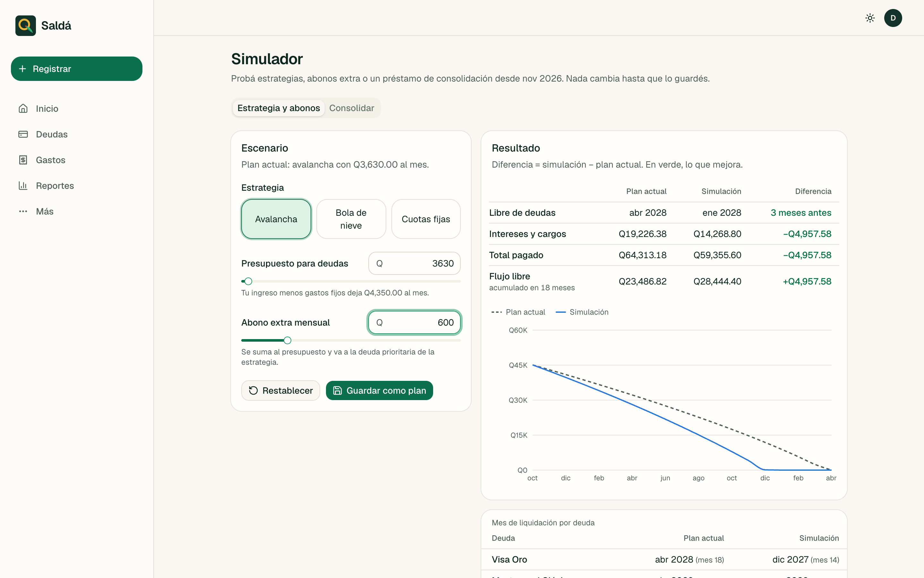Open the user avatar D menu
The width and height of the screenshot is (924, 578).
(x=893, y=18)
